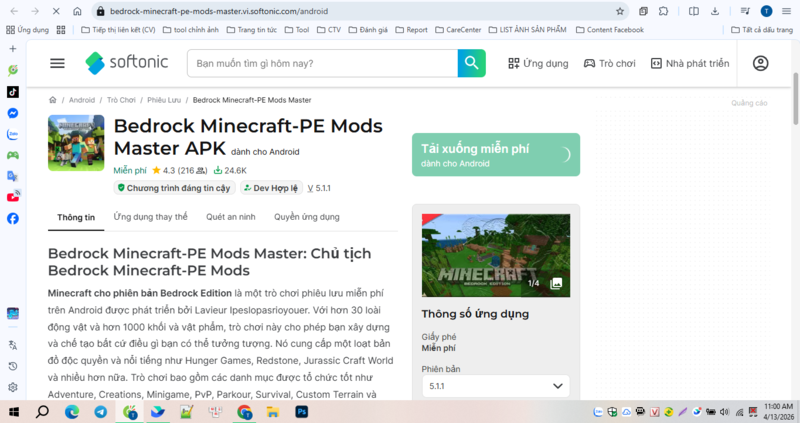The width and height of the screenshot is (800, 423).
Task: Open Telegram from the taskbar
Action: pyautogui.click(x=101, y=412)
